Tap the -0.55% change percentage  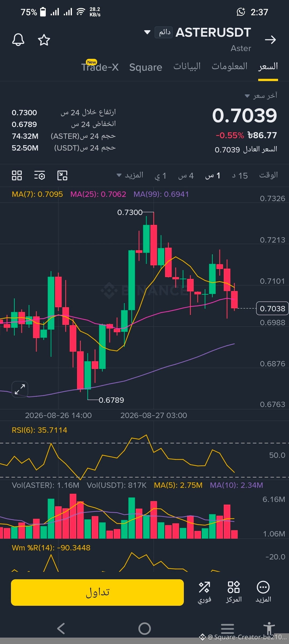point(230,135)
